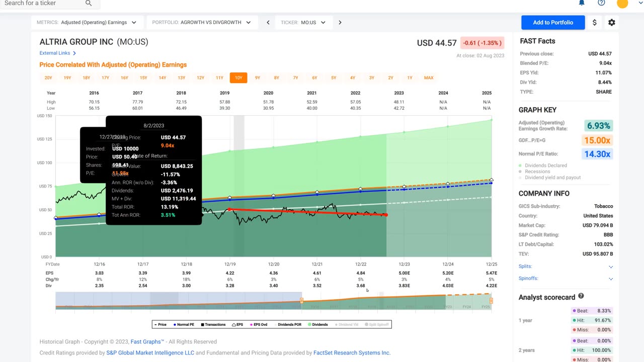This screenshot has height=362, width=644.
Task: Open the settings gear icon
Action: click(612, 23)
